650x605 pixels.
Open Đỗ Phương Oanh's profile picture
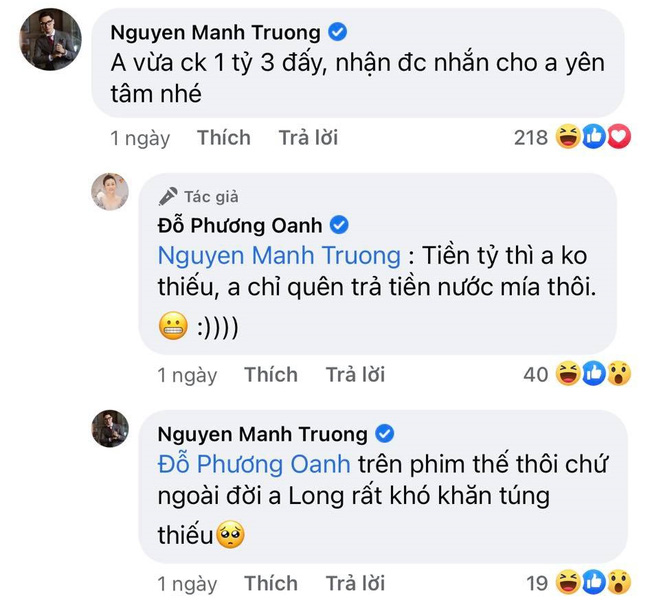pos(110,192)
